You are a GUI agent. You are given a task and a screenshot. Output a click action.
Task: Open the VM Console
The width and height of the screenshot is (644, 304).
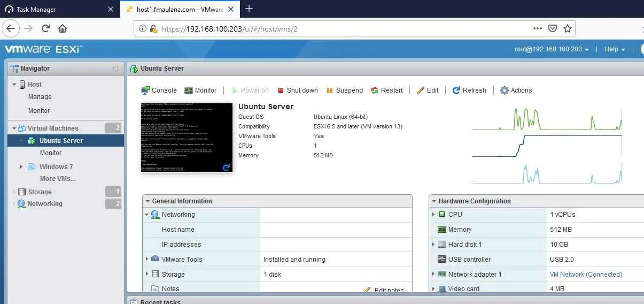click(x=159, y=90)
